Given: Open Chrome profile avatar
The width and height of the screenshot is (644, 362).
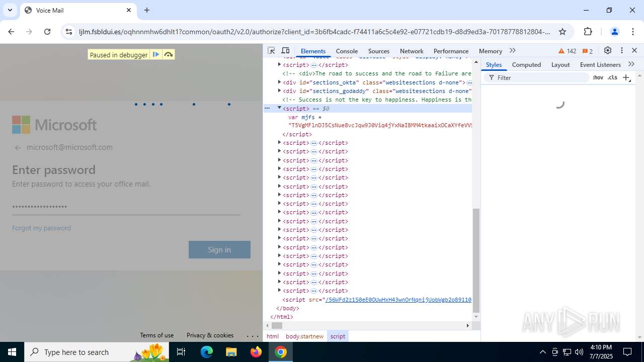Looking at the screenshot, I should point(614,32).
